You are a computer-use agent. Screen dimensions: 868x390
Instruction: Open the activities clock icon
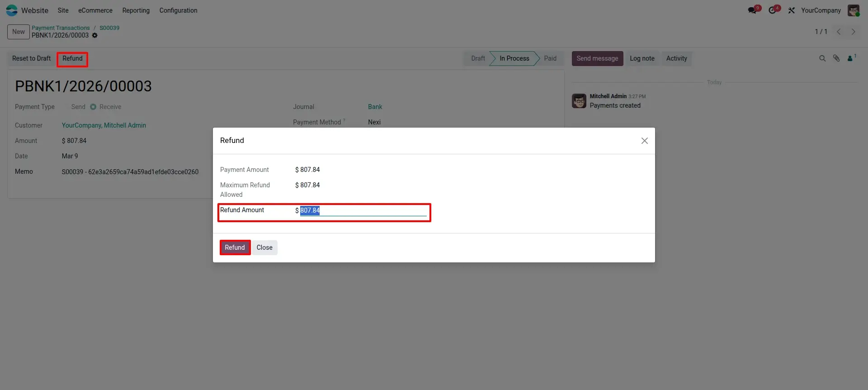coord(773,10)
